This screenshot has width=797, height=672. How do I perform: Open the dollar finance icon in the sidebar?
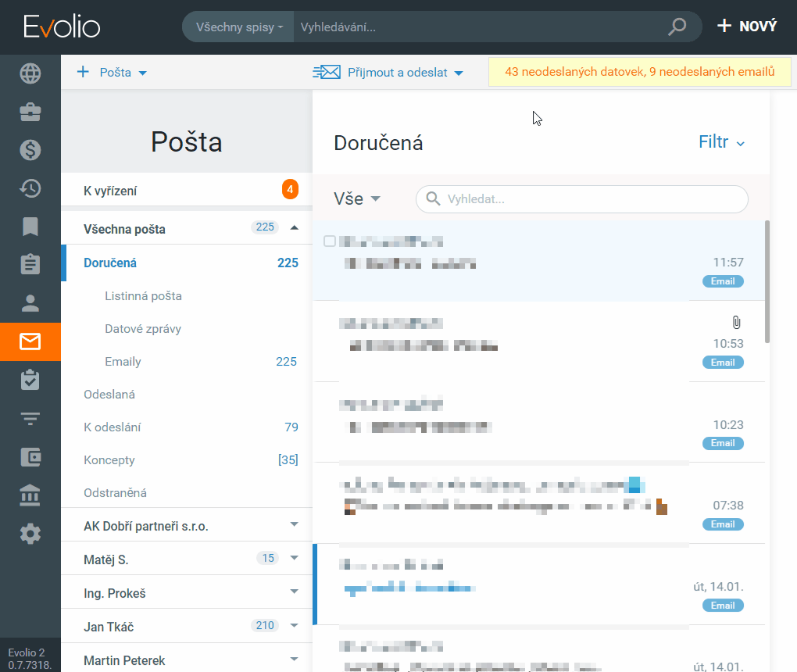[x=30, y=150]
